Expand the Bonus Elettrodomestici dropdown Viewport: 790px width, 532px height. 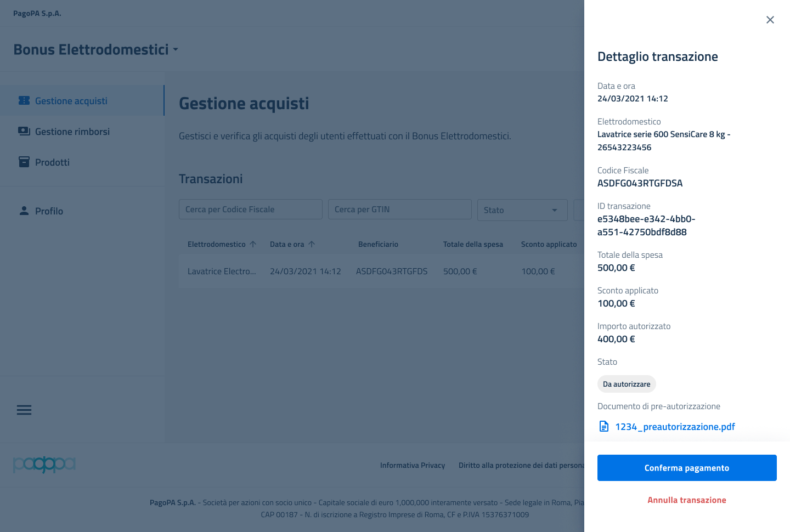click(176, 49)
